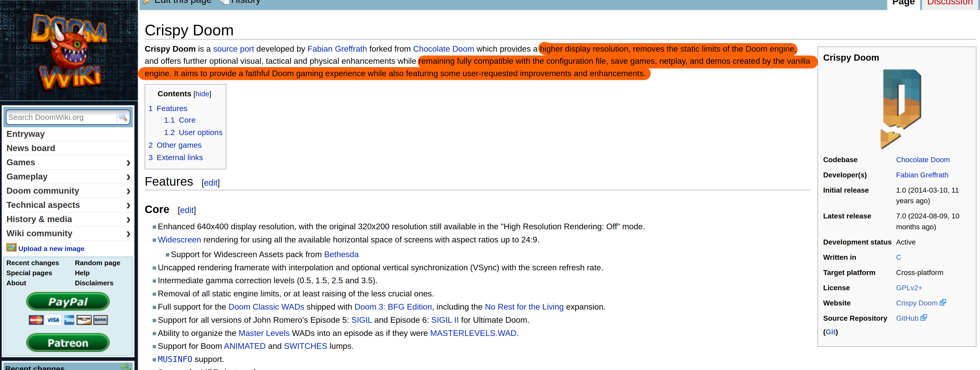This screenshot has width=980, height=370.
Task: Click the refresh icon in Recent changes header
Action: 125,367
